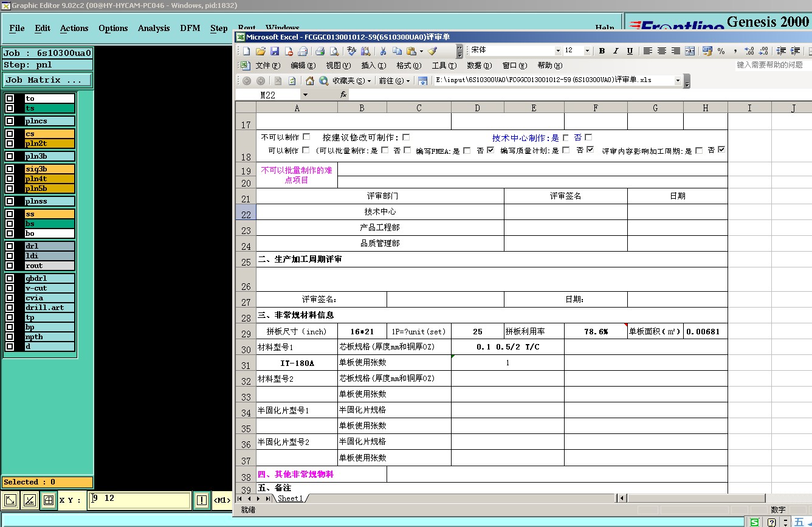Uncheck the 编写FMEA 否 checkbox
Viewport: 812px width, 527px height.
point(490,150)
